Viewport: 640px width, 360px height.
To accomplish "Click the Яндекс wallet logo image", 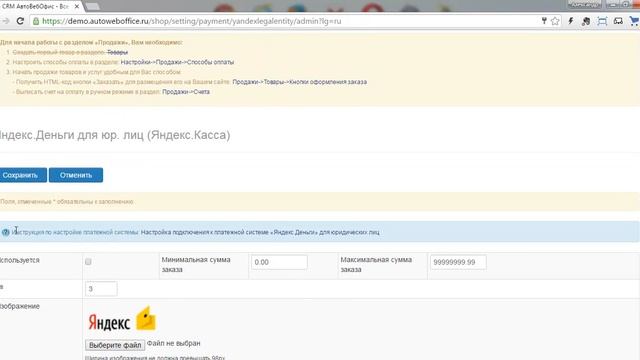I will click(122, 318).
